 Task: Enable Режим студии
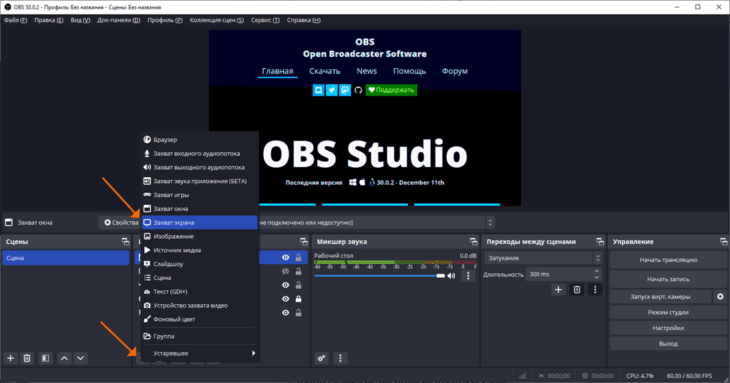point(668,312)
